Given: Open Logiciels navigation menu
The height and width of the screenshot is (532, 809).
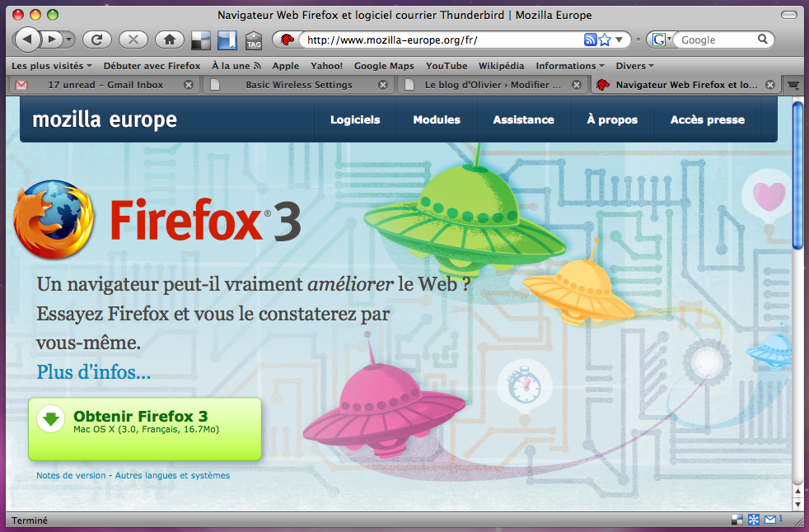Looking at the screenshot, I should point(355,119).
